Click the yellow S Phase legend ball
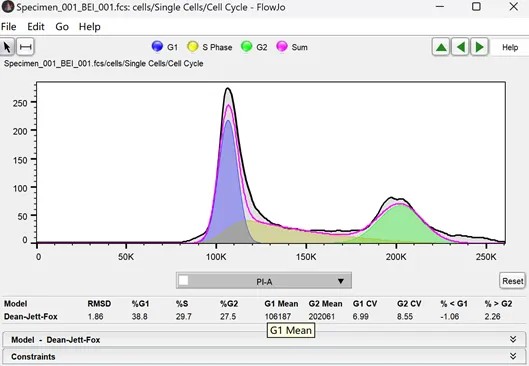The image size is (529, 366). pos(193,47)
